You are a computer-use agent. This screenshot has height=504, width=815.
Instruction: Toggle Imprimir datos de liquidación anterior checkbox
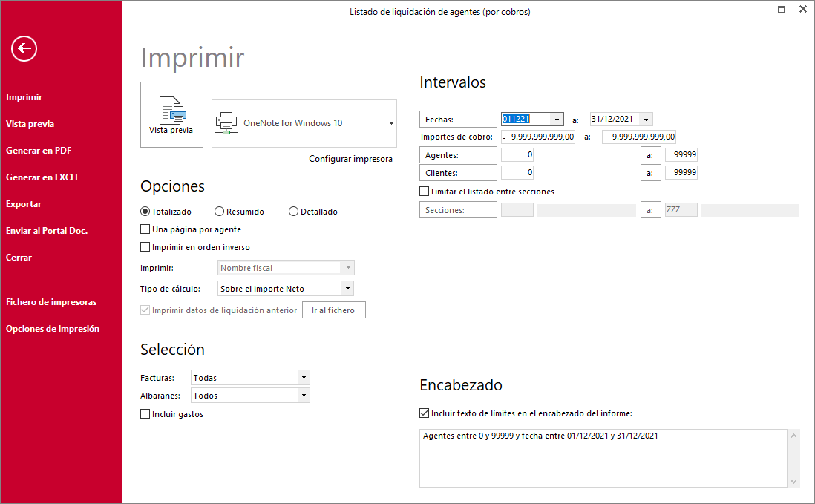pyautogui.click(x=145, y=310)
